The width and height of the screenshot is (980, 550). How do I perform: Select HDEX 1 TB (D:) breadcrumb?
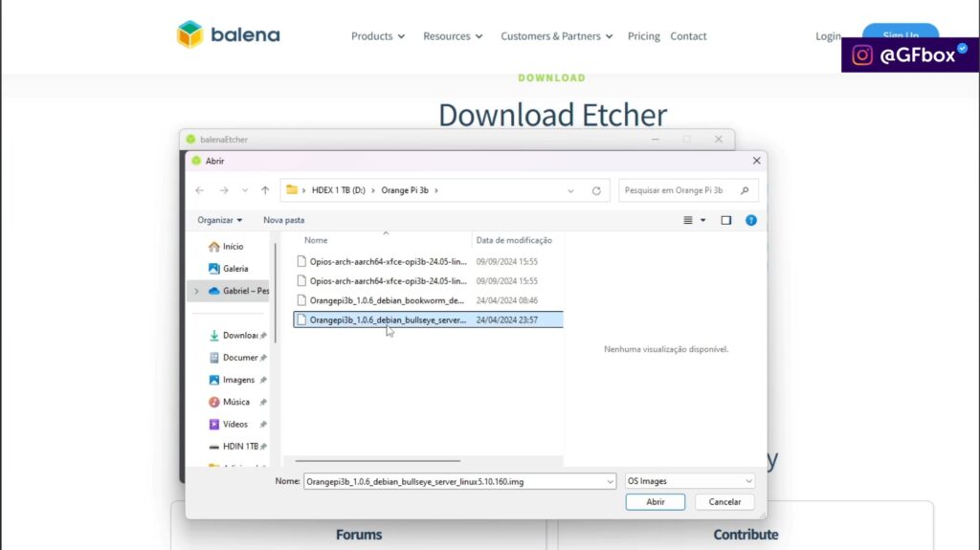[338, 190]
